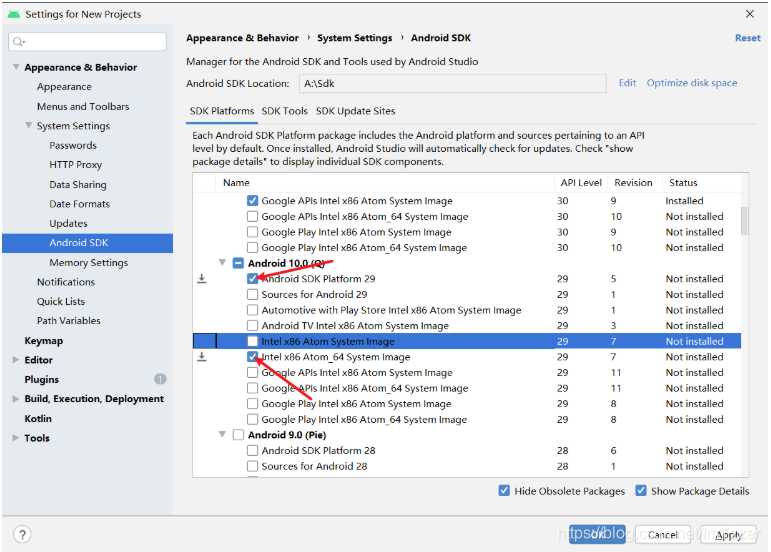The height and width of the screenshot is (552, 771).
Task: Check Google Play Intel x86 Atom_64 API 29
Action: click(252, 419)
